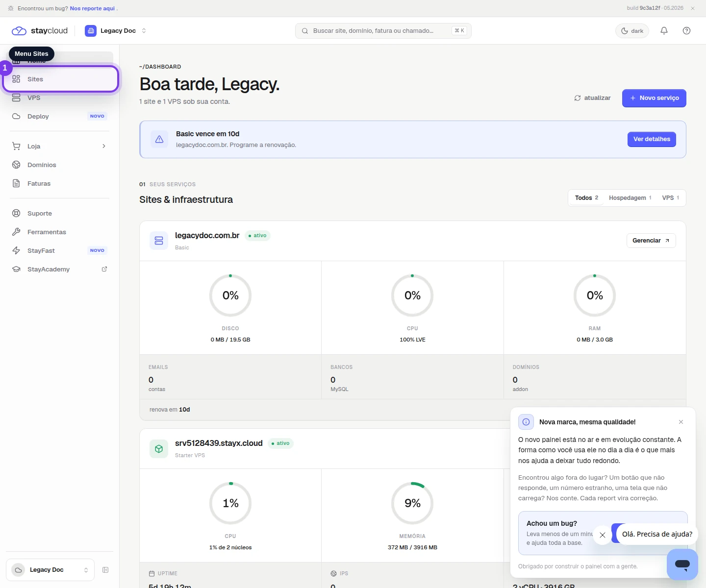
Task: Click the StayFast lightning bolt icon
Action: [x=16, y=250]
